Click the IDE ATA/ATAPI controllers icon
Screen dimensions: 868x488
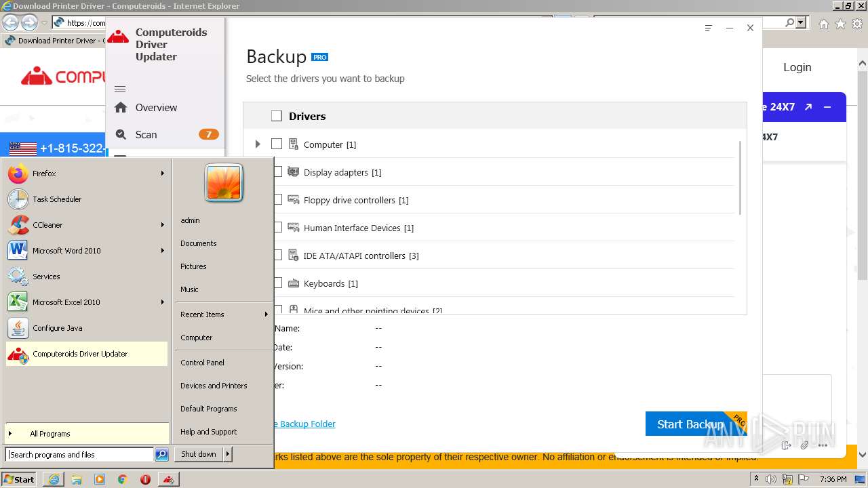[294, 256]
